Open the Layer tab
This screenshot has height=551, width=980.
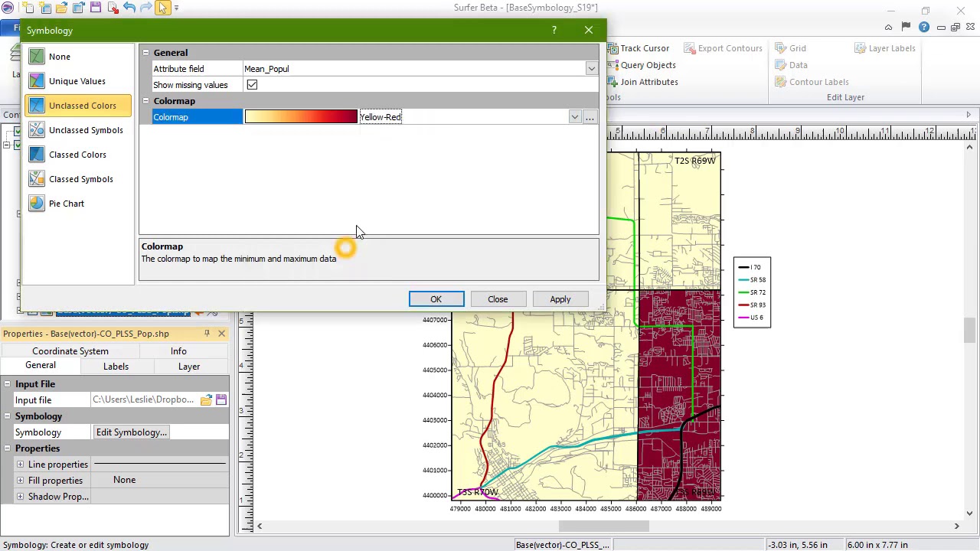(x=189, y=367)
